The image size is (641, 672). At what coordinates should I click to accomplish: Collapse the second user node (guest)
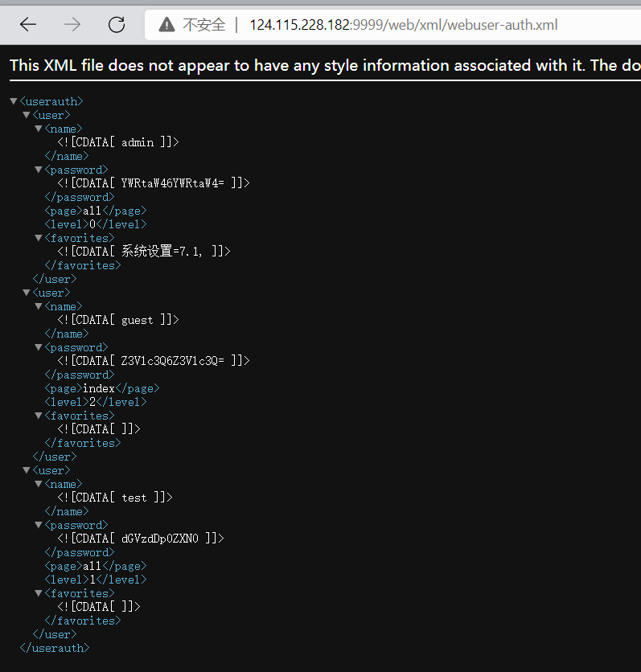coord(27,293)
